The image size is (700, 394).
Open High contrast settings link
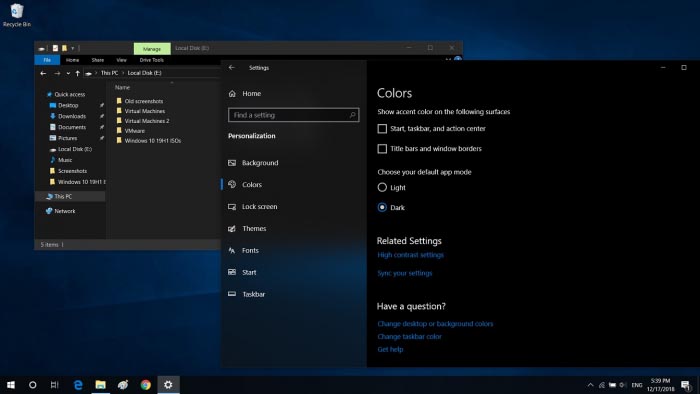[x=411, y=255]
